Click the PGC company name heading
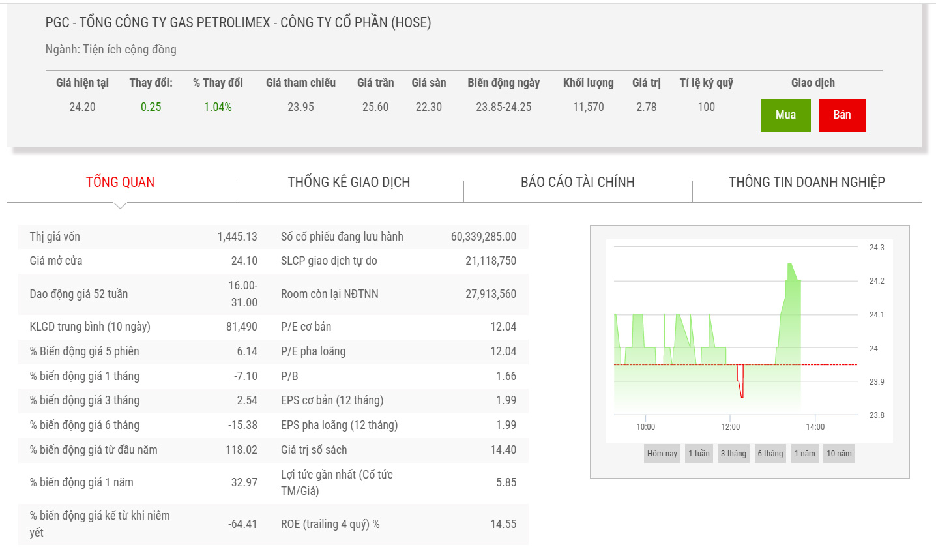 point(238,23)
